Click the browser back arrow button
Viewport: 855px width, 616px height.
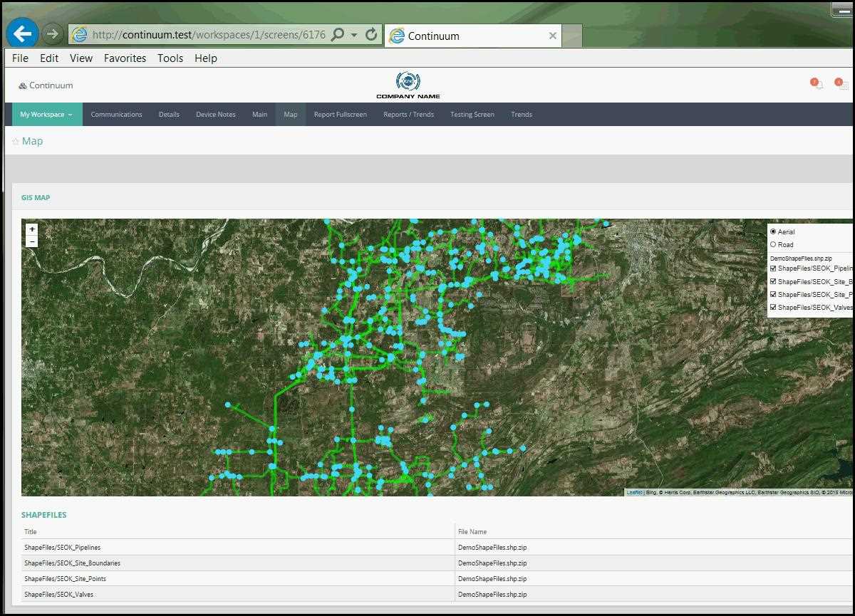pyautogui.click(x=22, y=33)
